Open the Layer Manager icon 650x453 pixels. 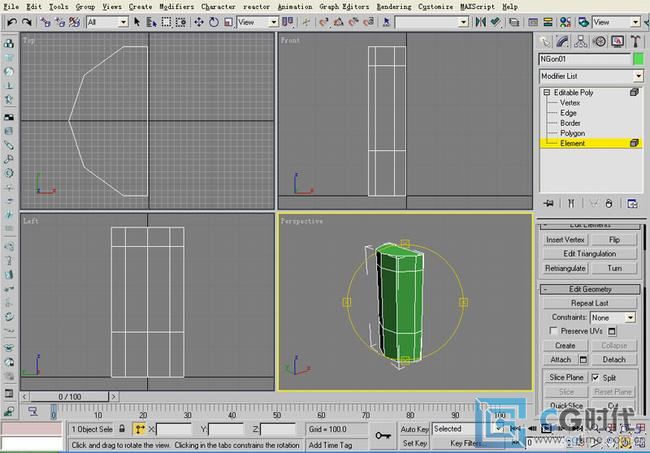514,22
